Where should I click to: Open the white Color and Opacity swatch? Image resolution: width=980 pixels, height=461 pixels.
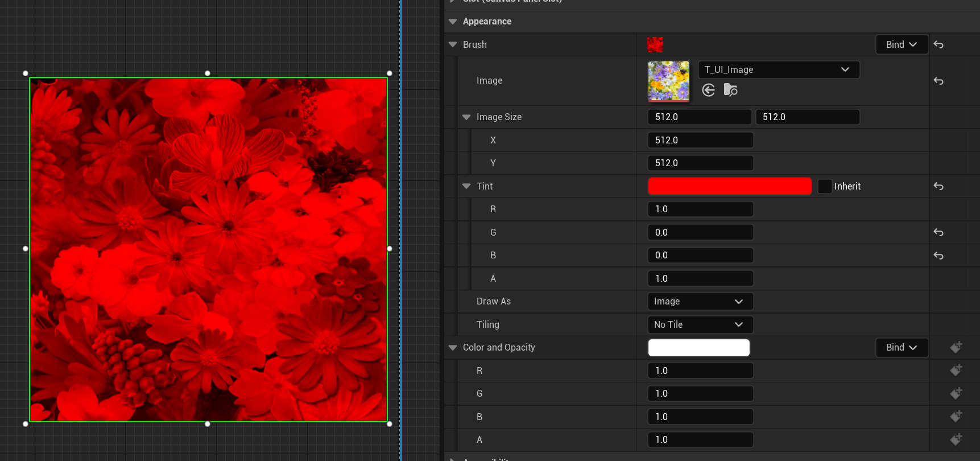[698, 347]
